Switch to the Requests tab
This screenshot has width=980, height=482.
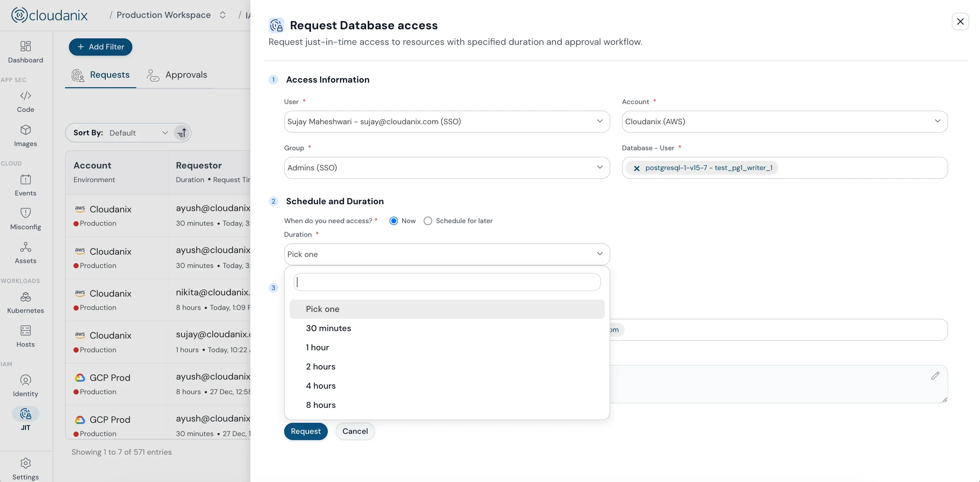pyautogui.click(x=100, y=74)
